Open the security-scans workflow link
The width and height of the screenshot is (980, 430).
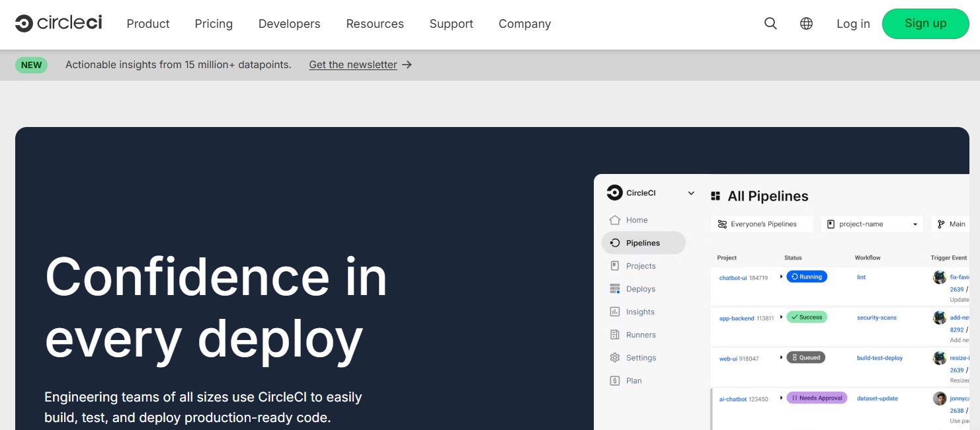pos(877,317)
